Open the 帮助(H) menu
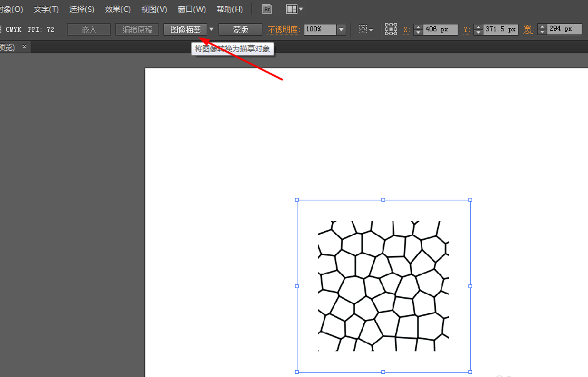Image resolution: width=588 pixels, height=377 pixels. tap(229, 9)
